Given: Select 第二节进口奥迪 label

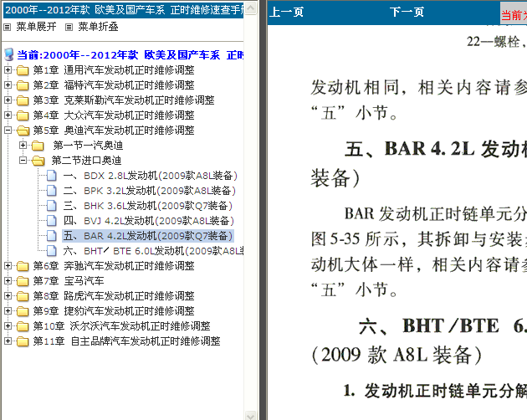Looking at the screenshot, I should pos(86,161).
